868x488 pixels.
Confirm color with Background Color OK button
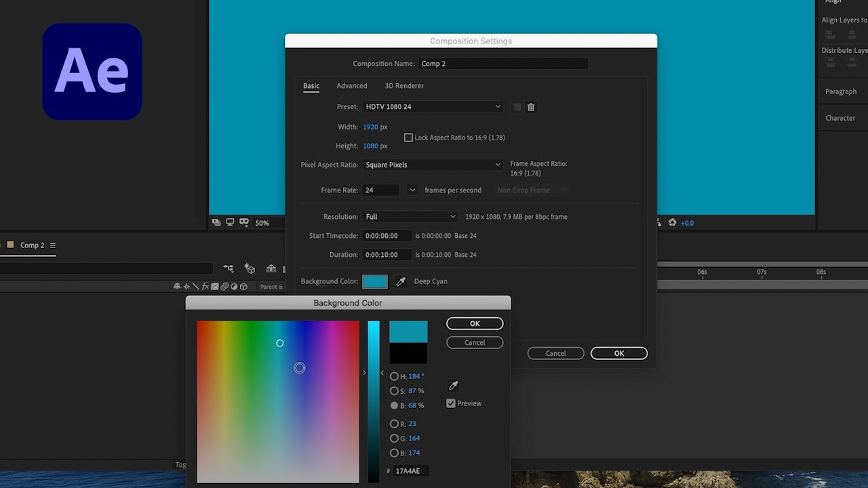pos(475,324)
